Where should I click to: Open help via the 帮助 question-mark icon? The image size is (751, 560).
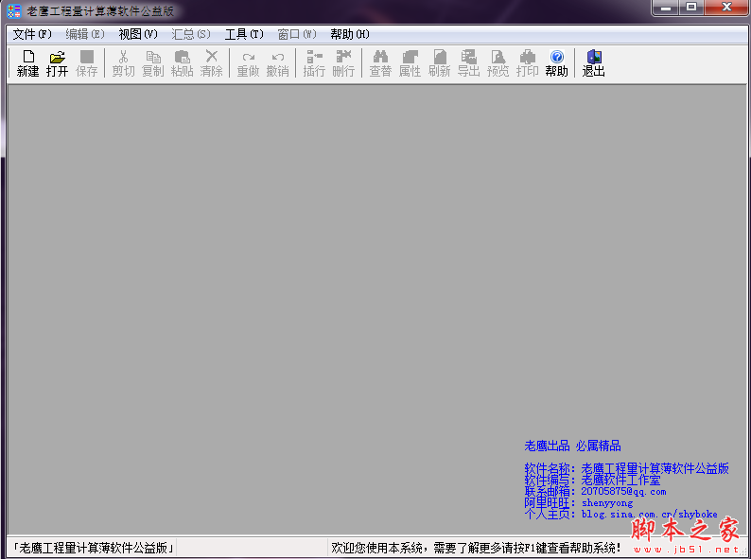[556, 63]
